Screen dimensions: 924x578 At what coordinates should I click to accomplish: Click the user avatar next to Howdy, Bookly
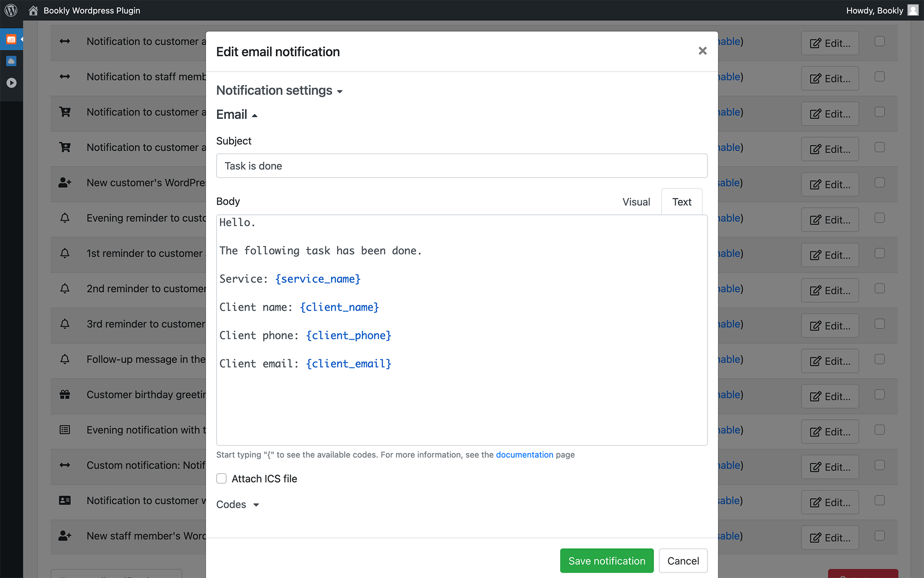912,10
